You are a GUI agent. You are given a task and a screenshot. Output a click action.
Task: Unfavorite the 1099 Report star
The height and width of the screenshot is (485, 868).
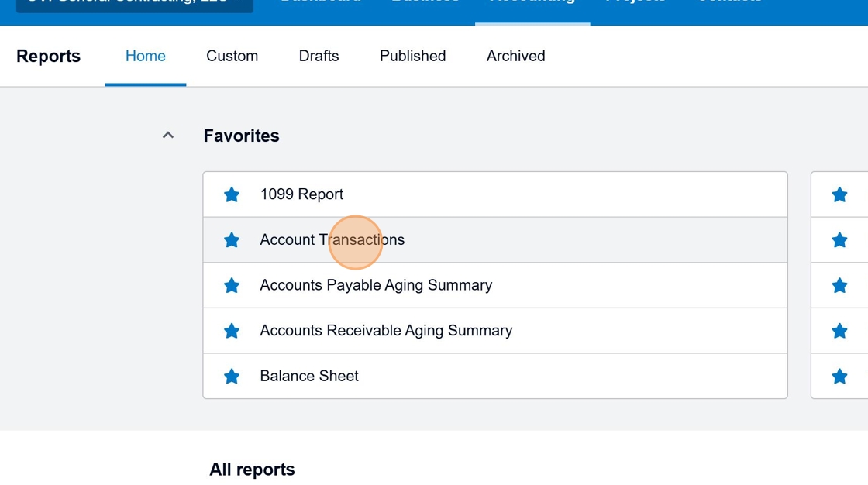click(232, 194)
